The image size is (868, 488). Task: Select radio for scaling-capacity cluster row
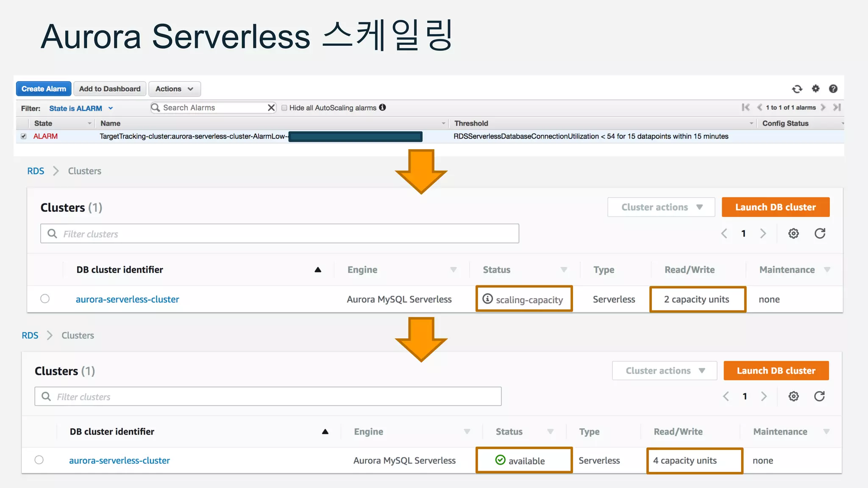coord(45,299)
